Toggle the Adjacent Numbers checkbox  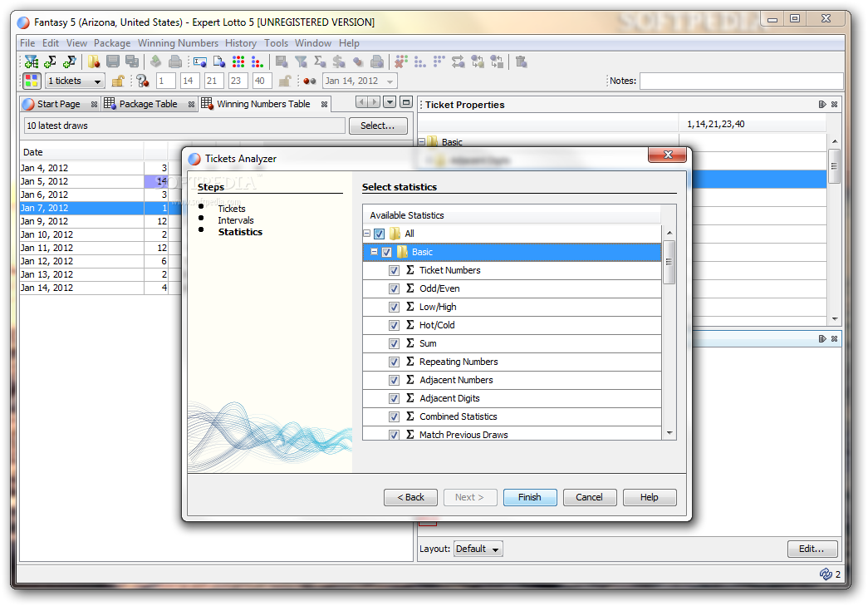(x=394, y=380)
